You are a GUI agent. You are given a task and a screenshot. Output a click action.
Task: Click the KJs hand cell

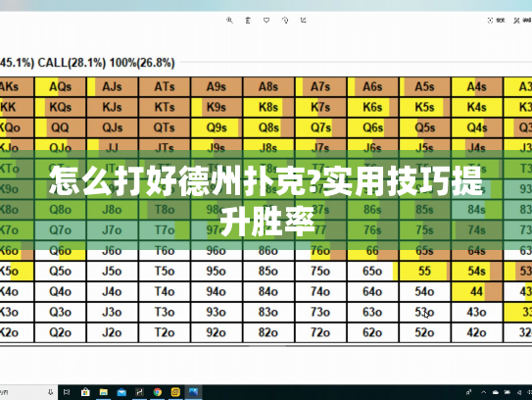pos(113,107)
